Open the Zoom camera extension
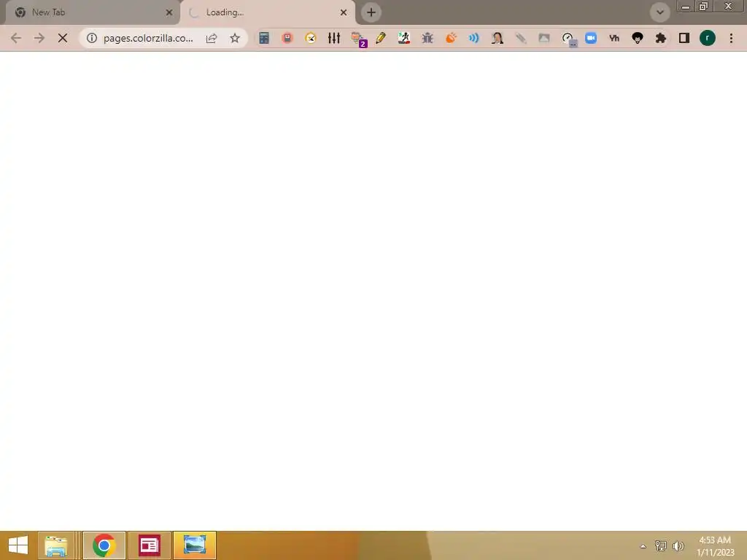This screenshot has height=560, width=747. pos(591,38)
